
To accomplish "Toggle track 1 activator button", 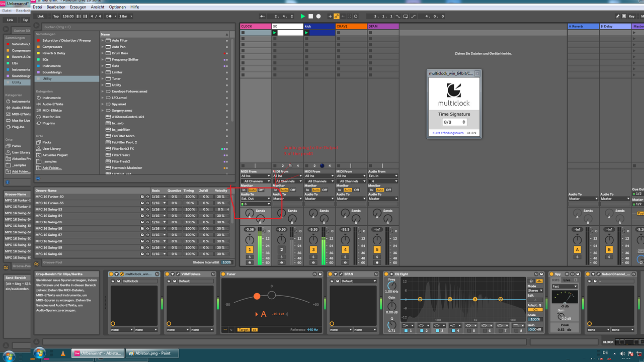I will [250, 250].
